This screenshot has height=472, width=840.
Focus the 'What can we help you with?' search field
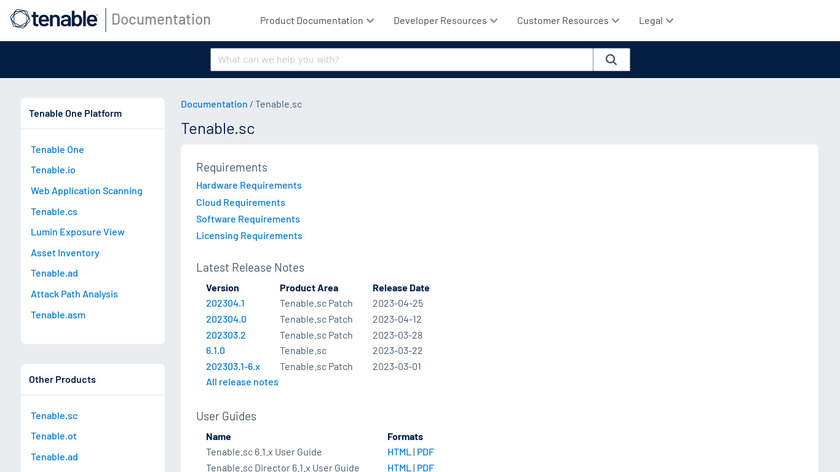tap(402, 59)
